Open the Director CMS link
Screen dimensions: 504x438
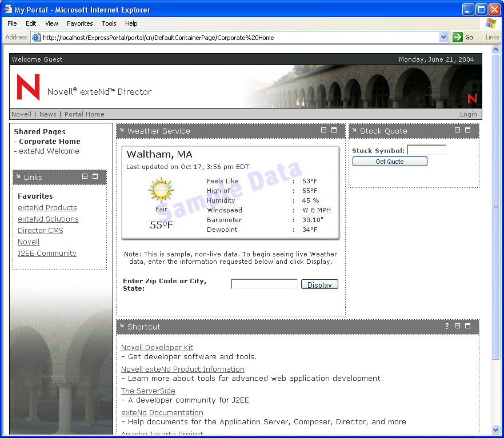[41, 231]
